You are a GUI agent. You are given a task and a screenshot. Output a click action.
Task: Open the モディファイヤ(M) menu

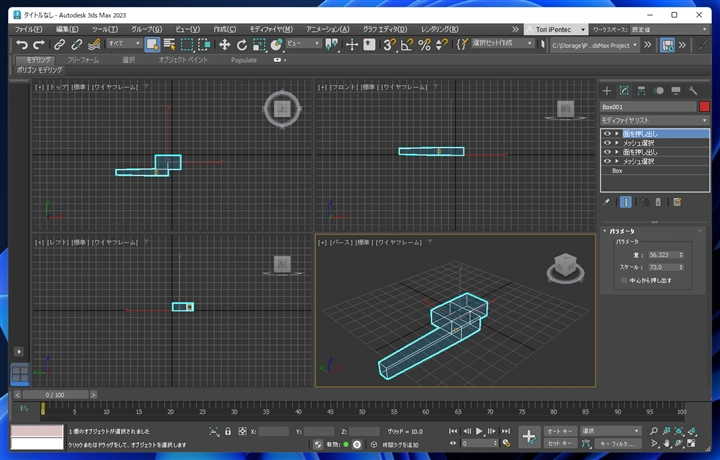click(x=271, y=29)
